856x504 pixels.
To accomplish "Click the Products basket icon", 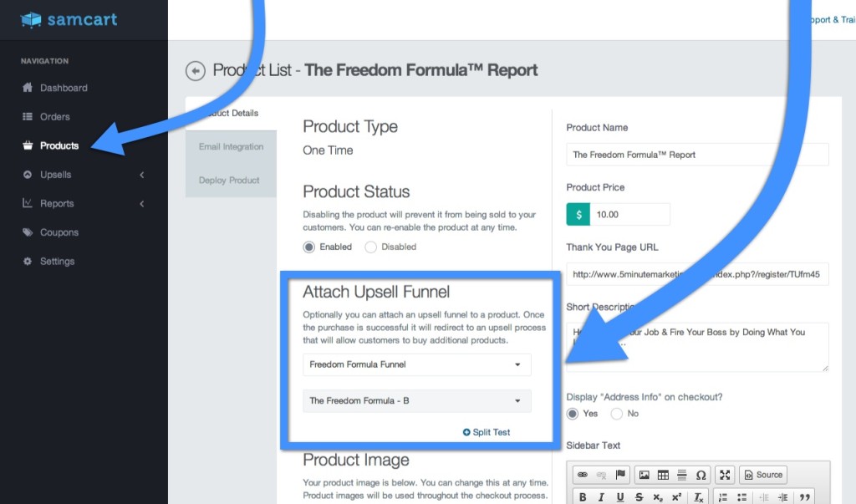I will [x=28, y=145].
